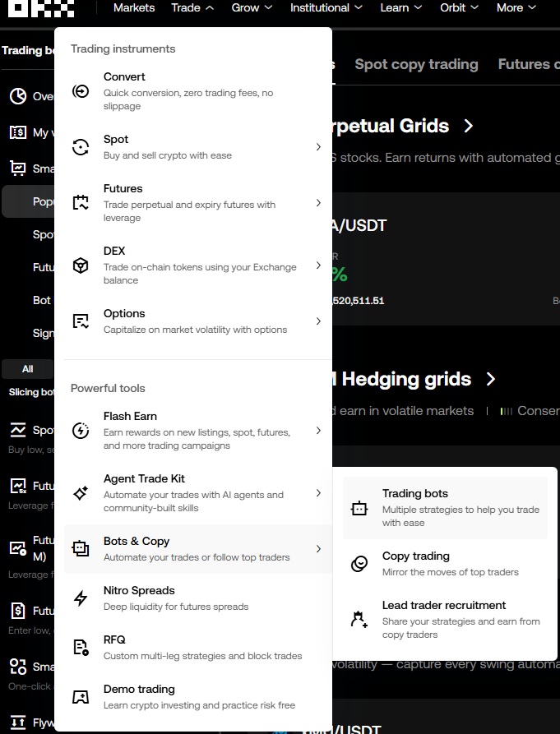Click the RFQ document icon
Image resolution: width=560 pixels, height=734 pixels.
(81, 648)
